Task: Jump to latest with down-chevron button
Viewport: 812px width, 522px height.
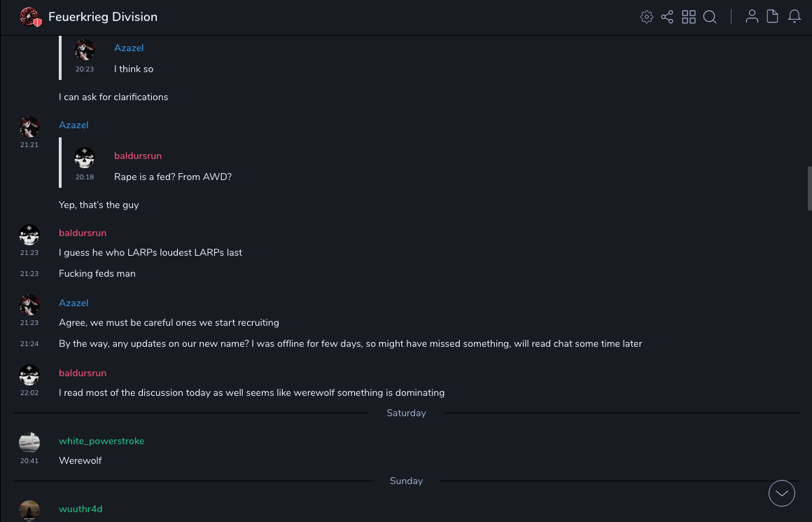Action: click(782, 493)
